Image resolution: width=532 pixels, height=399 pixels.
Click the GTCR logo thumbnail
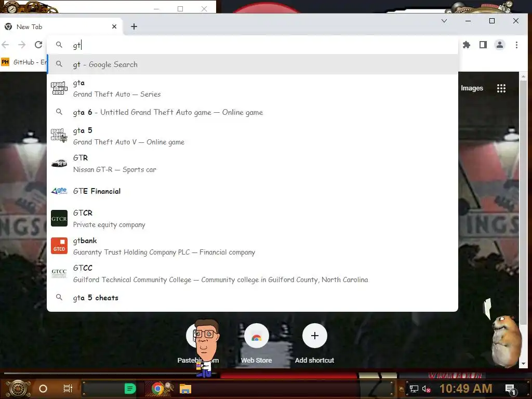click(x=59, y=219)
